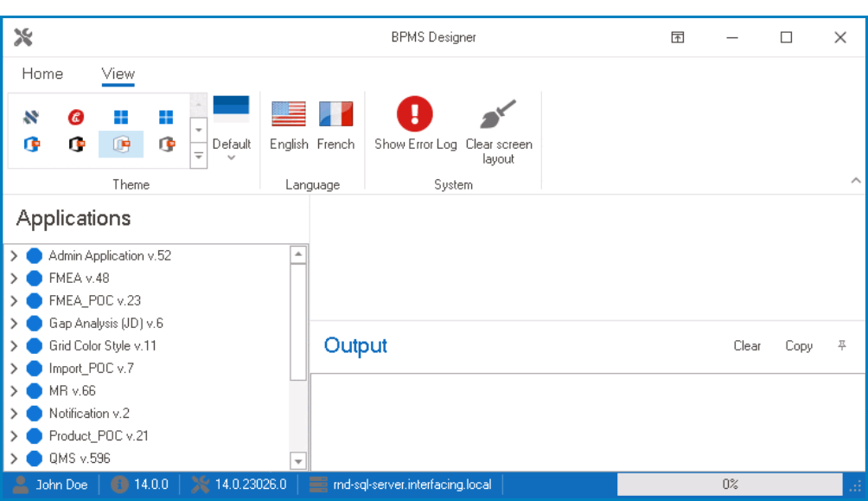Open the Show Error Log red alert icon
This screenshot has height=501, width=868.
click(x=415, y=113)
